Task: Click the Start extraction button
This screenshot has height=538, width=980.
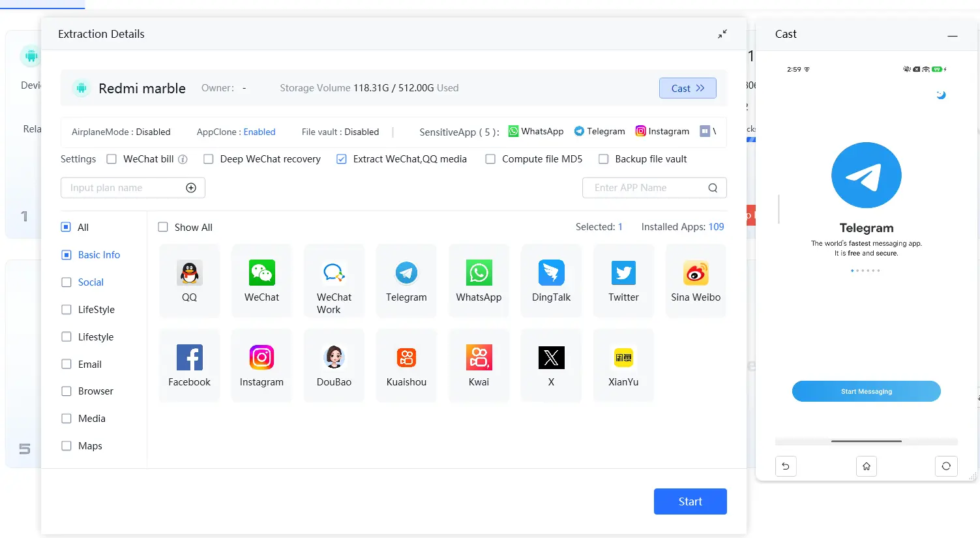Action: [x=690, y=501]
